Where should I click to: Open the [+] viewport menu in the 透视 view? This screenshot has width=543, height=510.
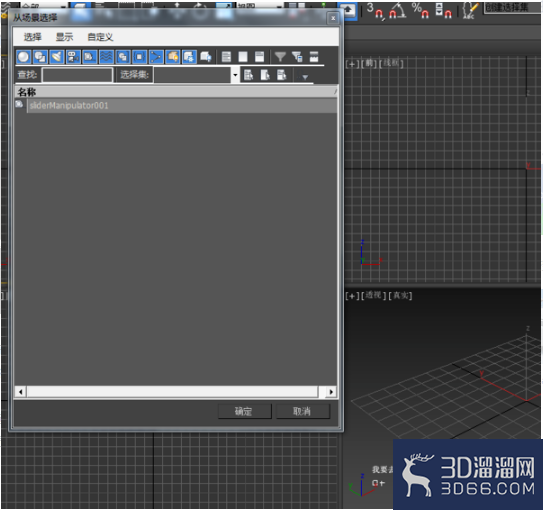pyautogui.click(x=352, y=296)
